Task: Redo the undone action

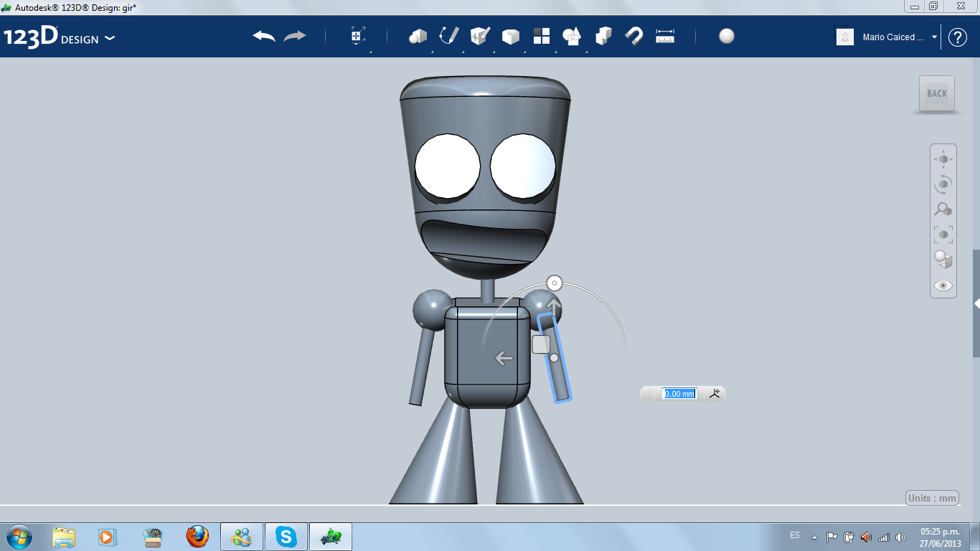Action: tap(295, 36)
